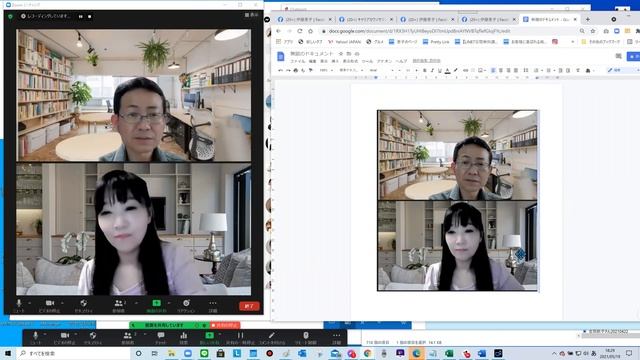Screen dimensions: 640x360
Task: Open More options in Zoom meeting window
Action: [x=213, y=306]
